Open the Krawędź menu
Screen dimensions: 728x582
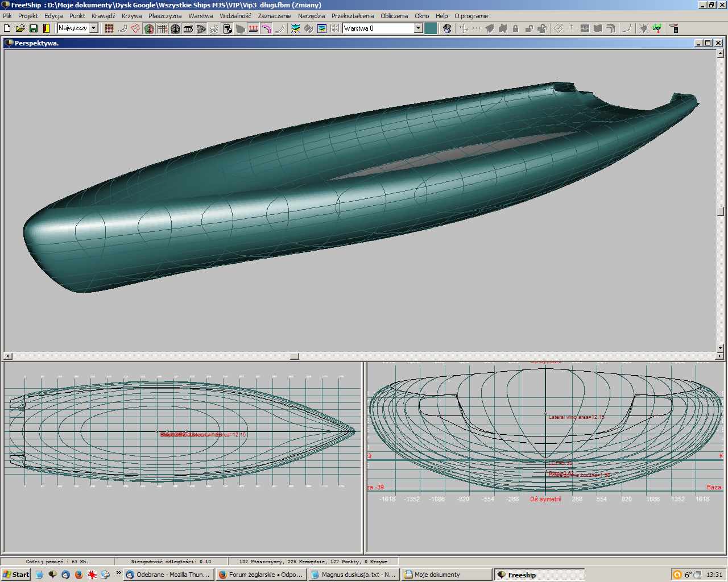tap(103, 16)
